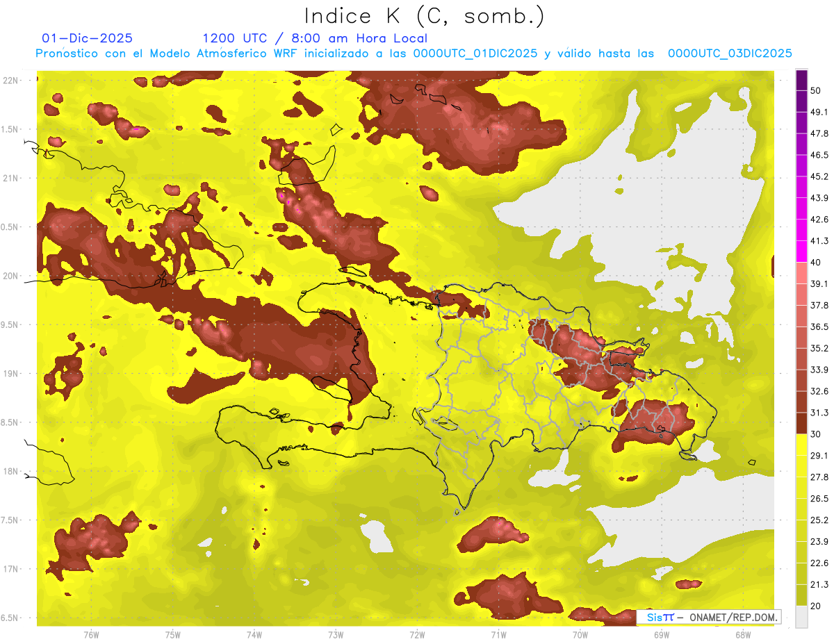Select the "20N" latitude label

pyautogui.click(x=11, y=276)
